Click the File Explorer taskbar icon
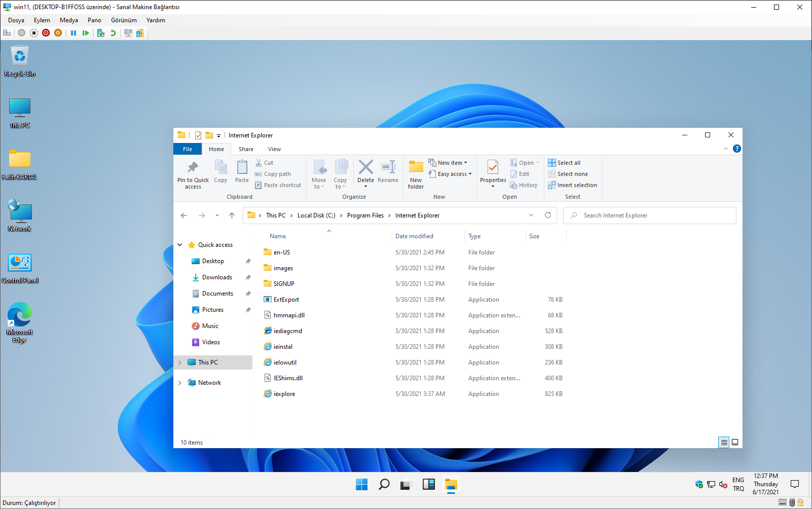 (x=451, y=485)
